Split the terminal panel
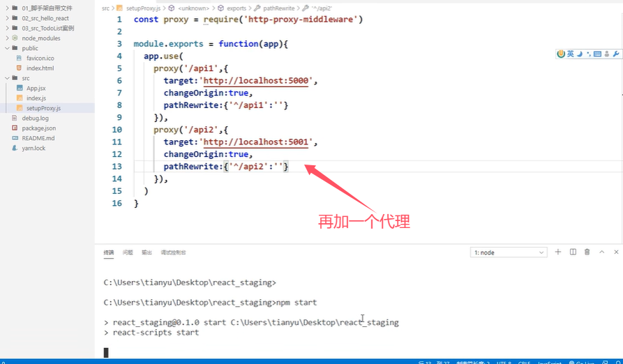This screenshot has width=623, height=364. (573, 252)
